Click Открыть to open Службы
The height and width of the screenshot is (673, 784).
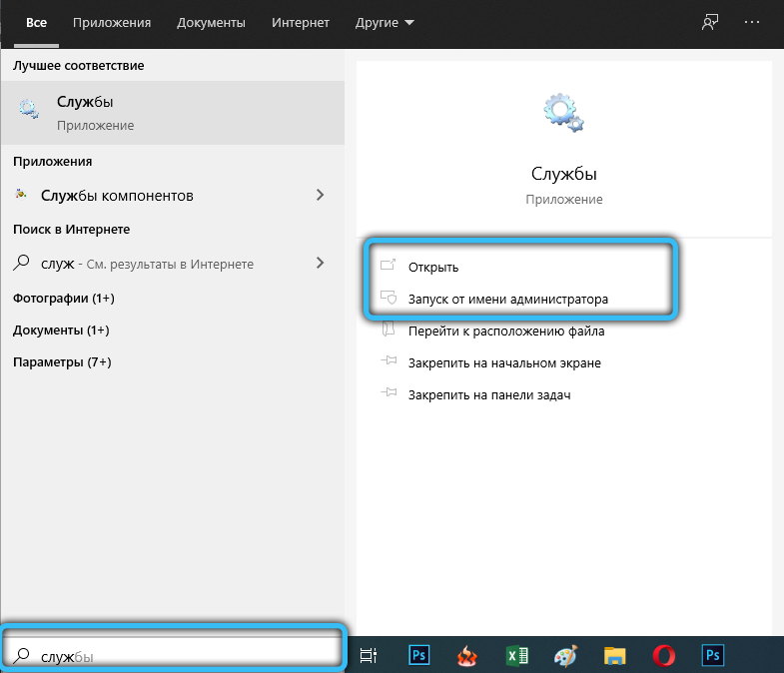[x=432, y=267]
